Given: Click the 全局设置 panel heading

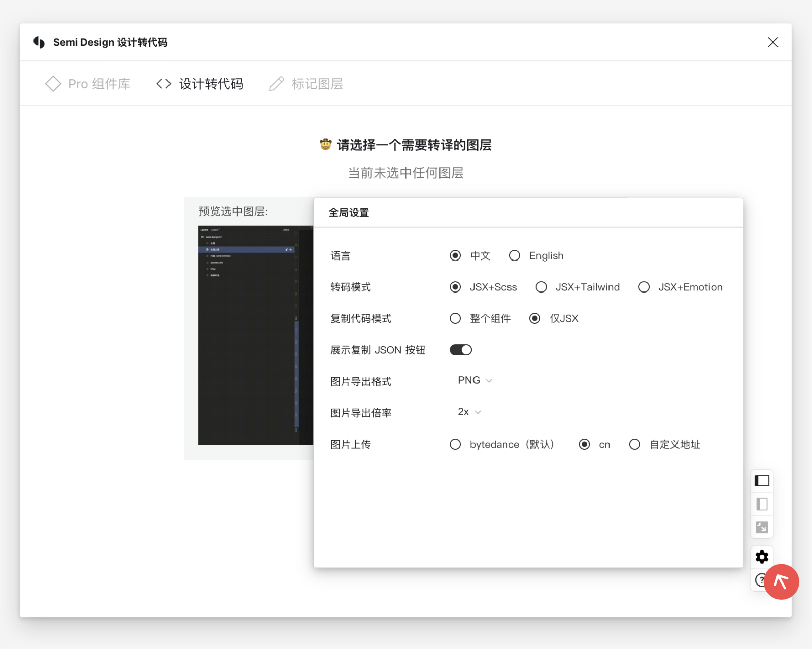Looking at the screenshot, I should coord(349,213).
